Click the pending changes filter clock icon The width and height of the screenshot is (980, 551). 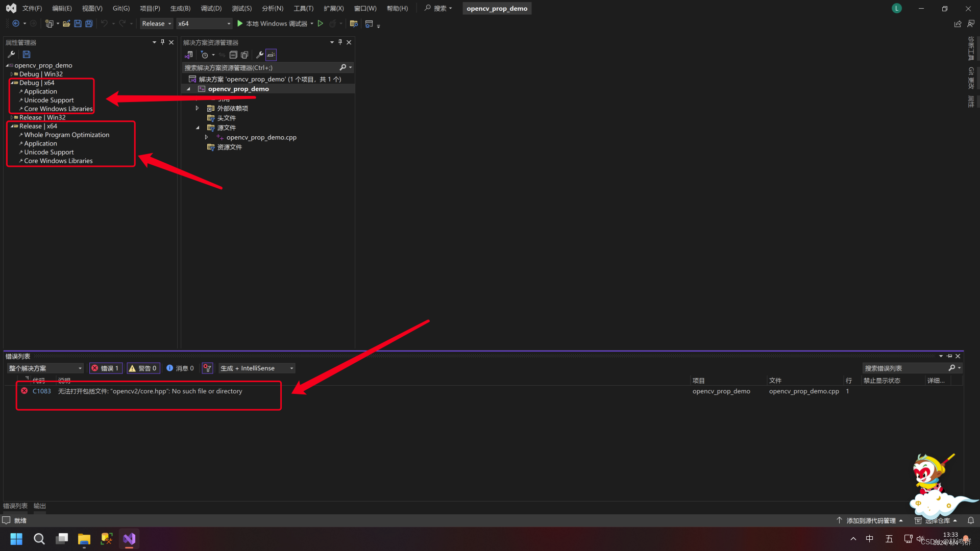pyautogui.click(x=205, y=55)
